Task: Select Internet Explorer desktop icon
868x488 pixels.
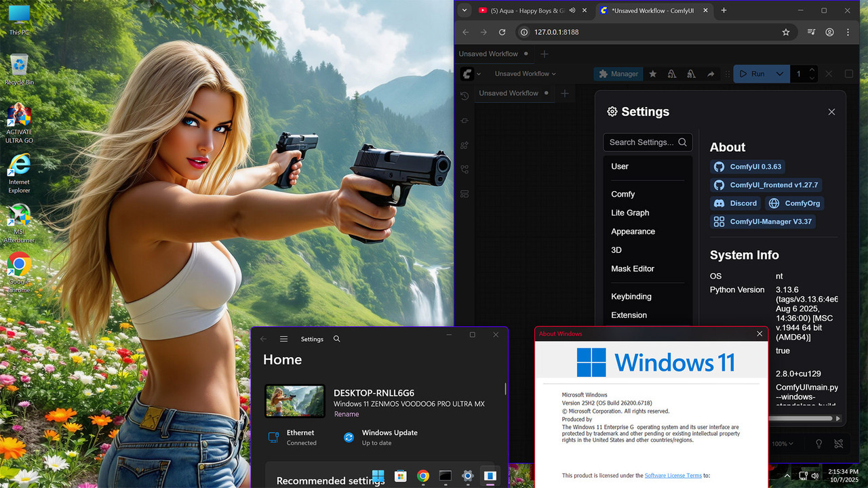Action: tap(20, 174)
